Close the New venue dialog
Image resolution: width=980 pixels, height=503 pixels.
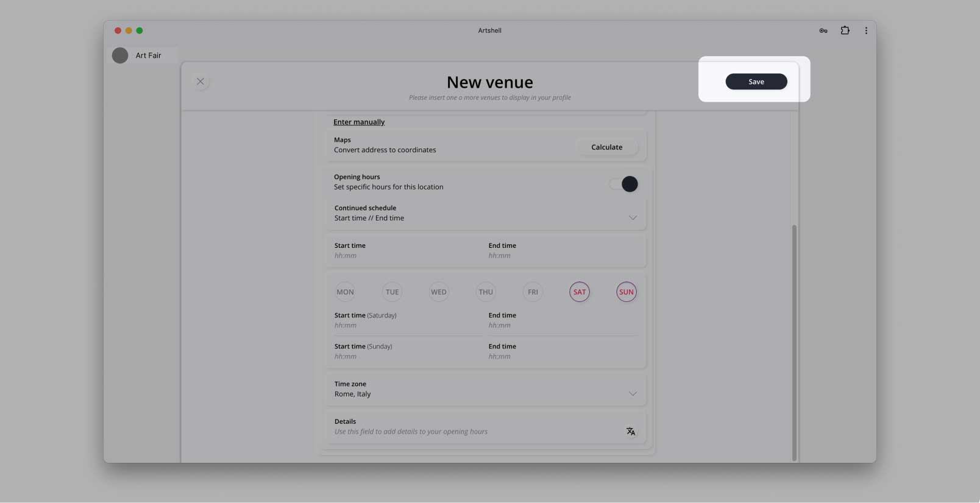click(201, 82)
